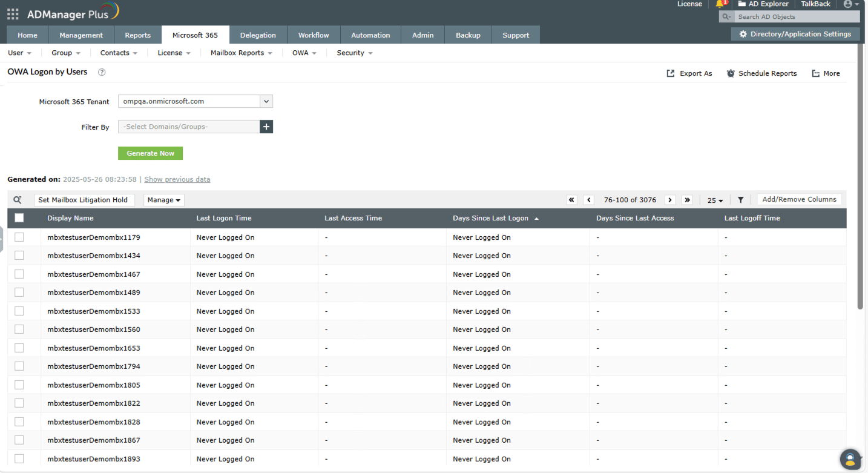Open the user account avatar menu

click(850, 4)
